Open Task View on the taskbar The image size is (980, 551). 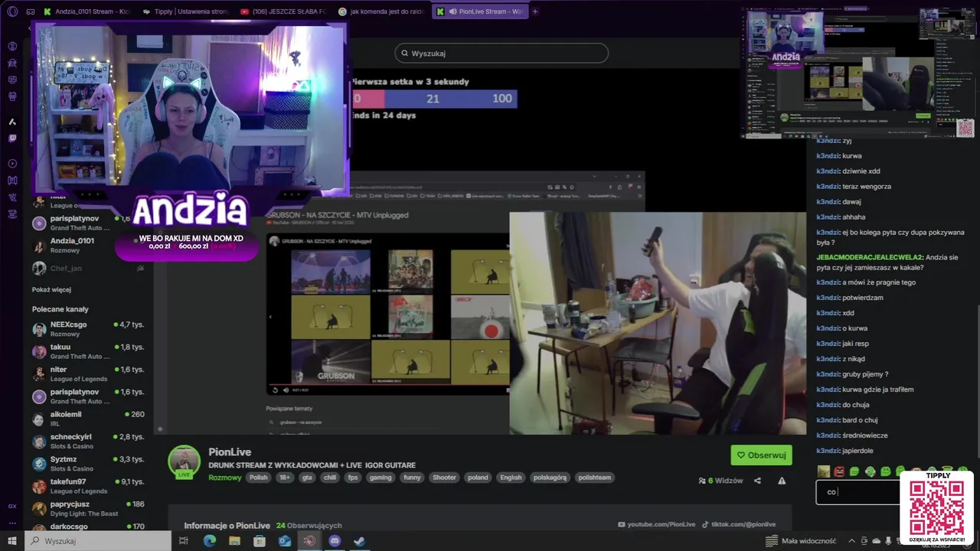click(x=184, y=541)
